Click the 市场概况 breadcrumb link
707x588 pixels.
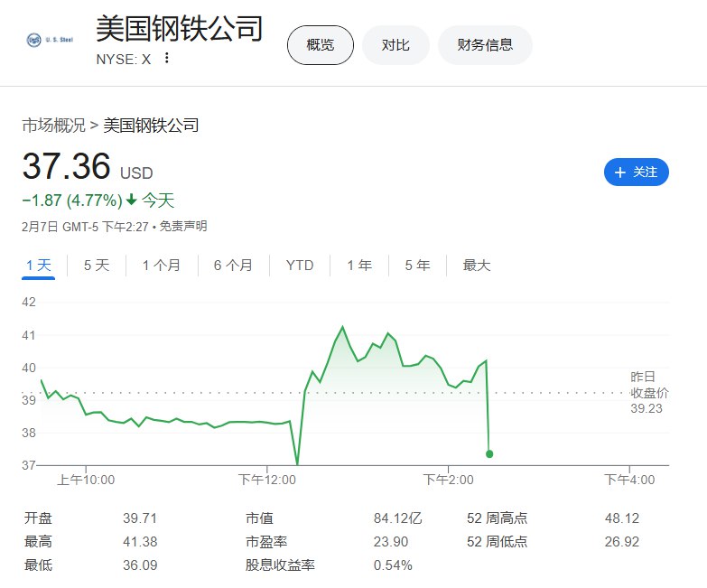pyautogui.click(x=53, y=126)
